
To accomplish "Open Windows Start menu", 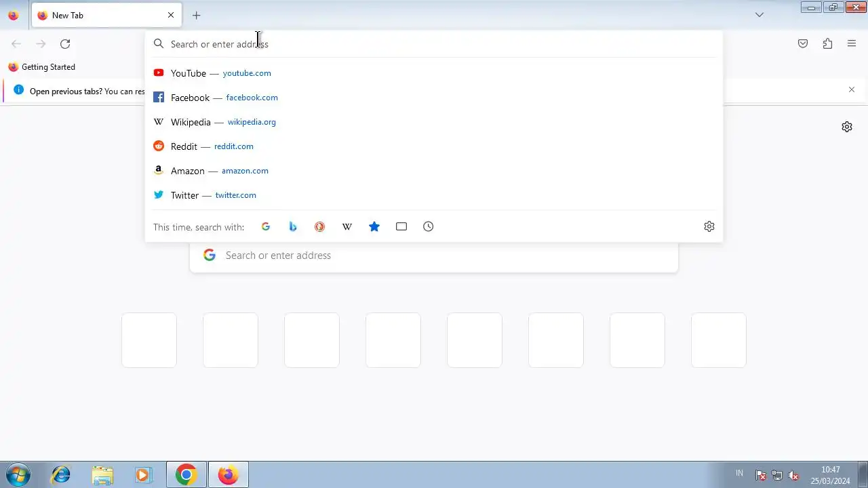I will (17, 474).
